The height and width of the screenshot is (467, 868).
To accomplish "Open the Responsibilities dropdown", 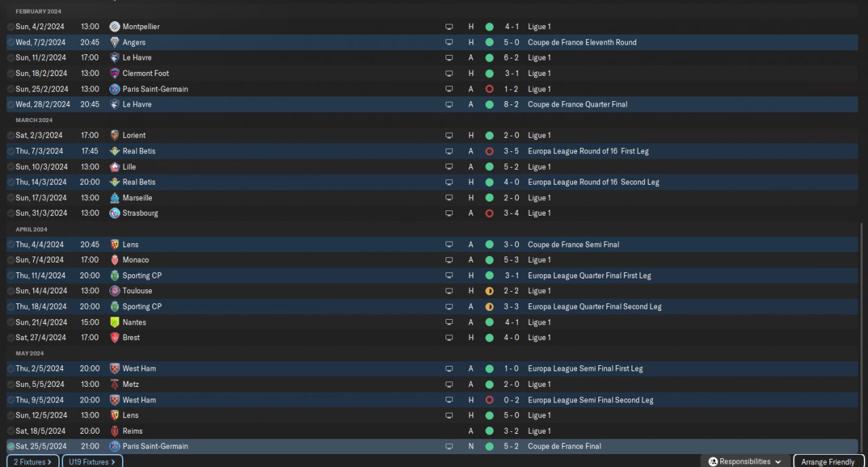I will (x=745, y=462).
